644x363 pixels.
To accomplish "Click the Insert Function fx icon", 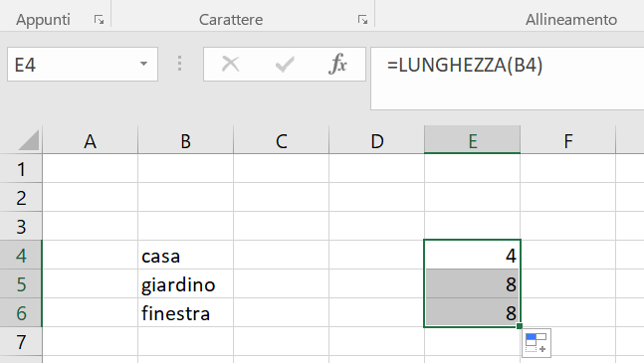I will tap(337, 64).
